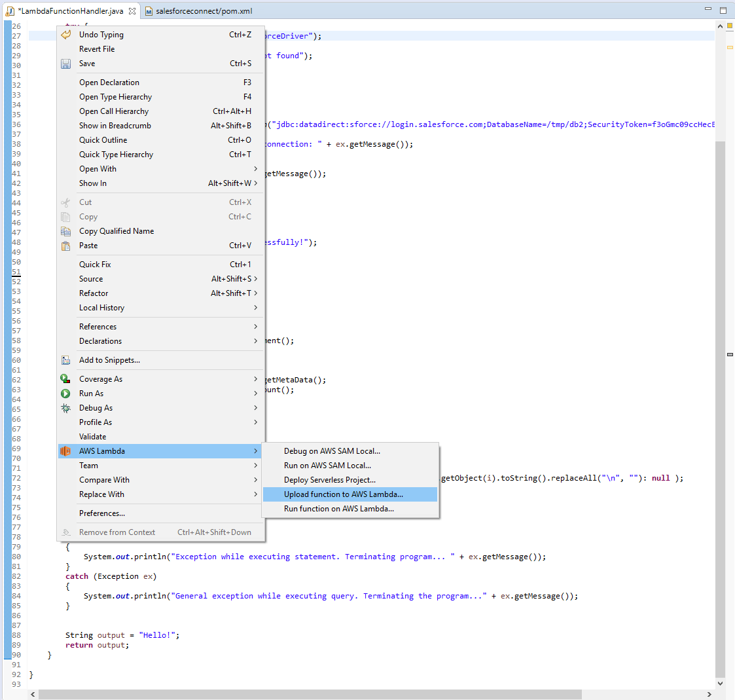
Task: Choose Run on AWS SAM Local
Action: [x=350, y=466]
